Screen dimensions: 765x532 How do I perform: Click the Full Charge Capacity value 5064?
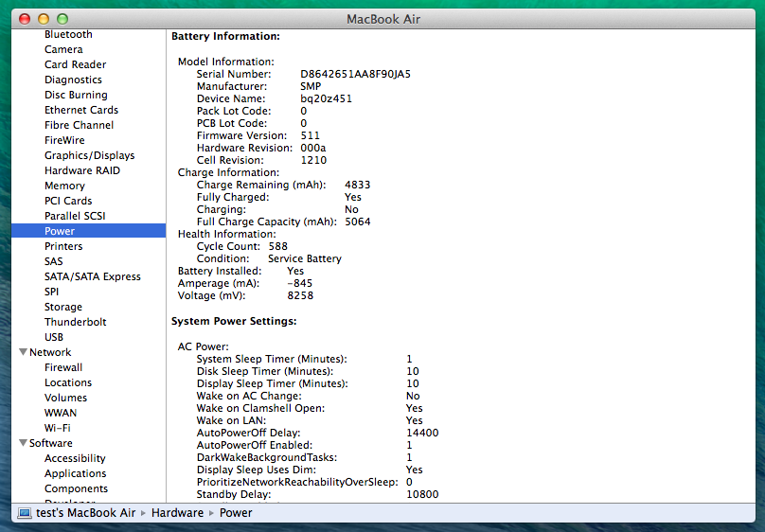tap(358, 222)
